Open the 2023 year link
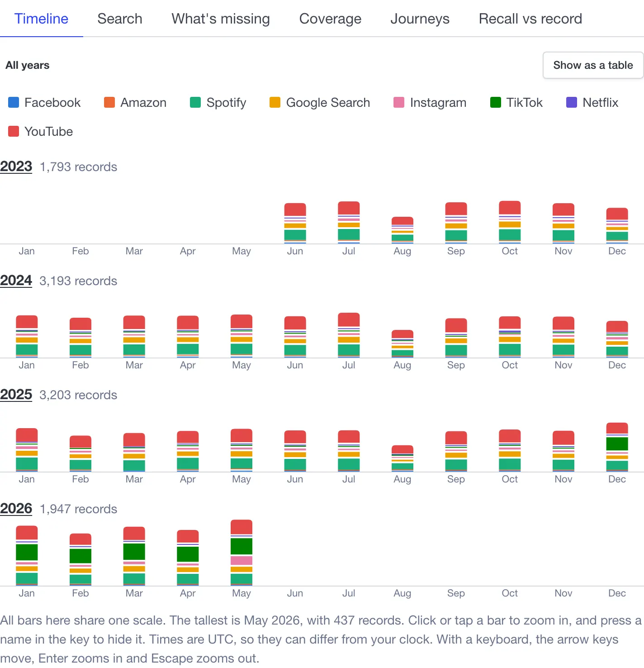Image resolution: width=644 pixels, height=668 pixels. tap(16, 167)
